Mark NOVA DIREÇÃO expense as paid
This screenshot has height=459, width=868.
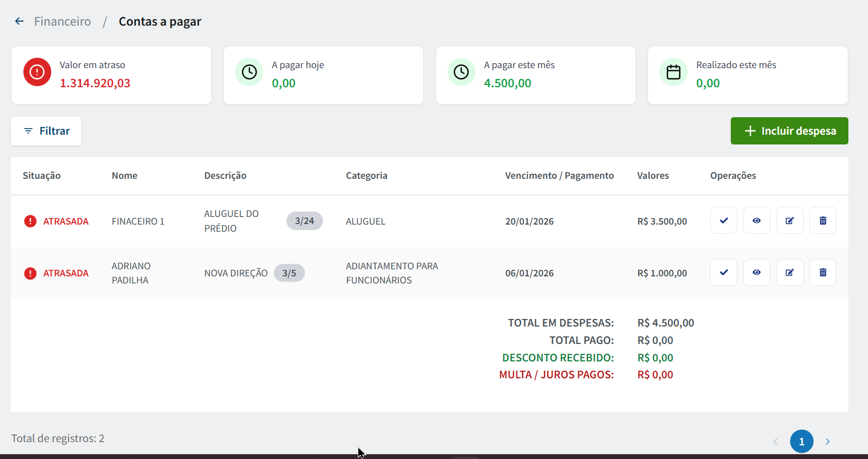(x=723, y=273)
